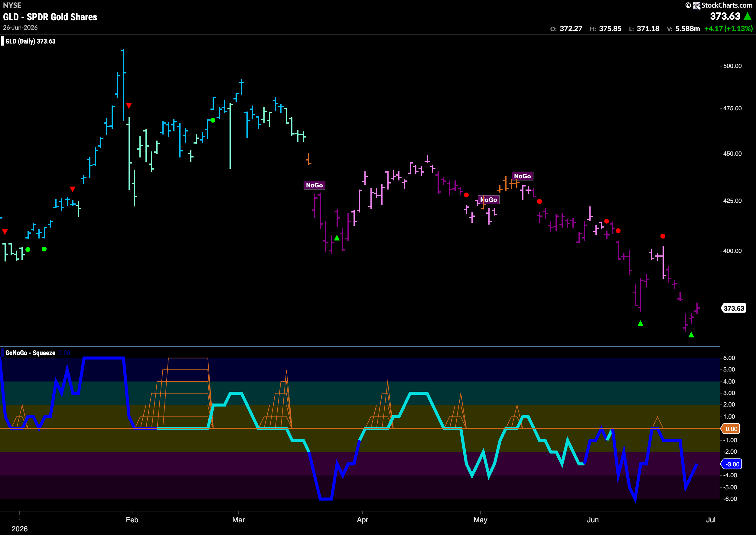Click the green dot in late February
This screenshot has height=535, width=756.
pos(213,120)
